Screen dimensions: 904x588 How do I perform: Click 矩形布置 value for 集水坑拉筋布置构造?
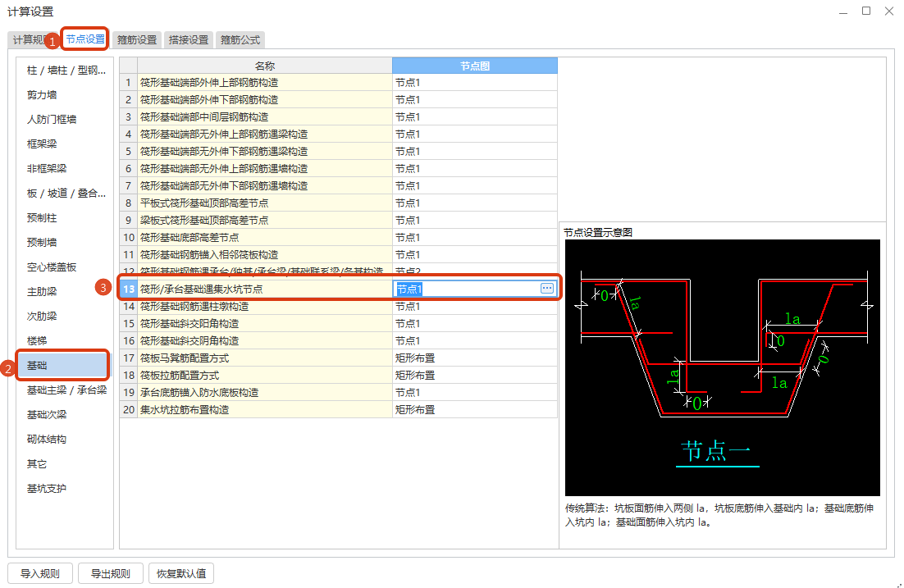point(474,410)
